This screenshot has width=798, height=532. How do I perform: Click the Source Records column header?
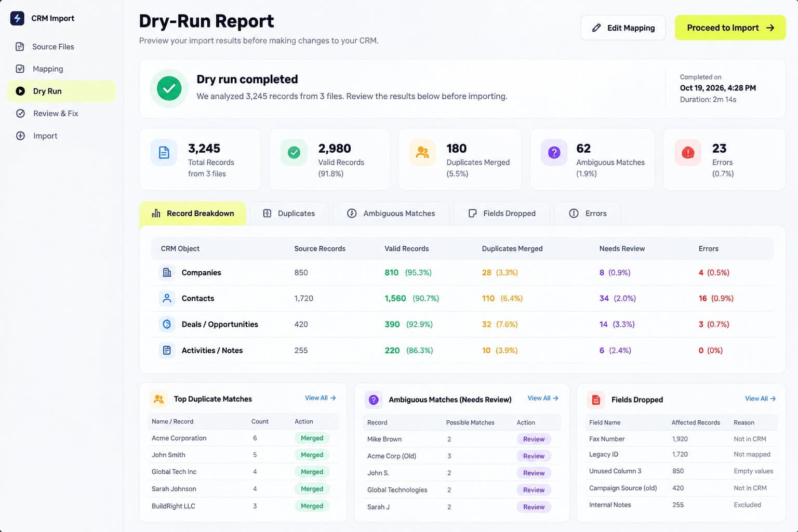pos(320,249)
